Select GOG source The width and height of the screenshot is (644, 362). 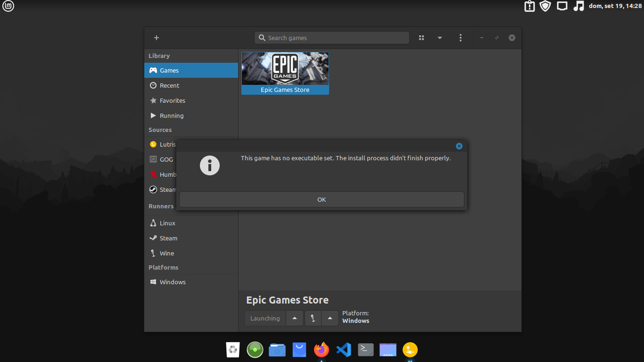161,159
